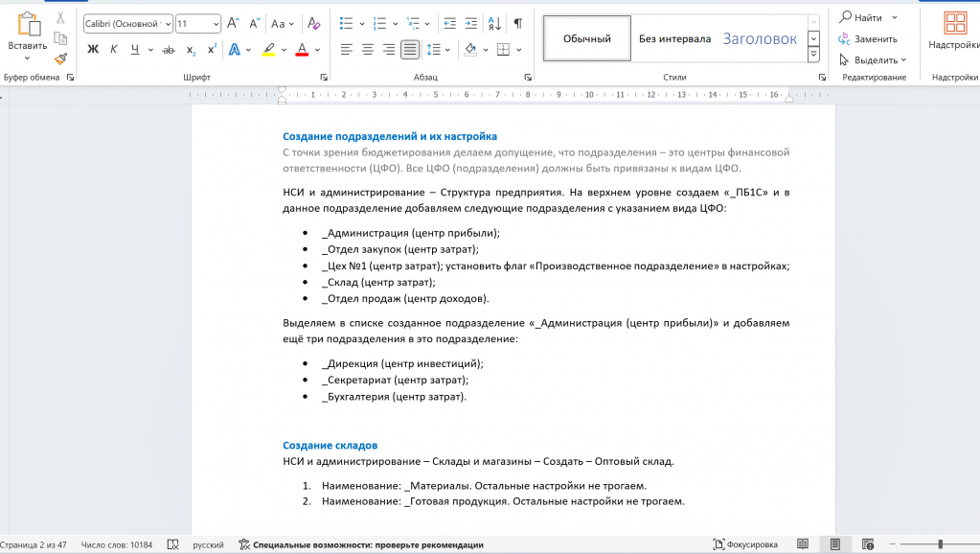Expand the Styles gallery more button

point(813,55)
